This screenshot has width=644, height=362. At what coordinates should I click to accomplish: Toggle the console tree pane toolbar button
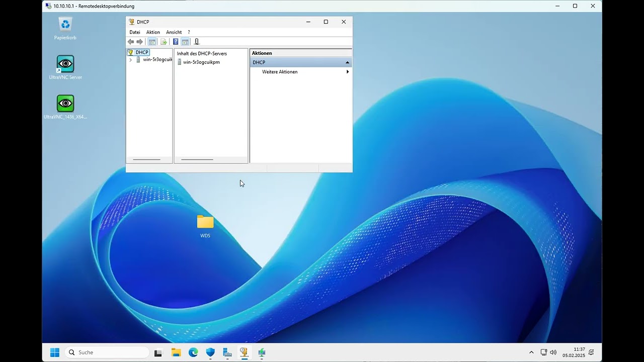point(152,42)
